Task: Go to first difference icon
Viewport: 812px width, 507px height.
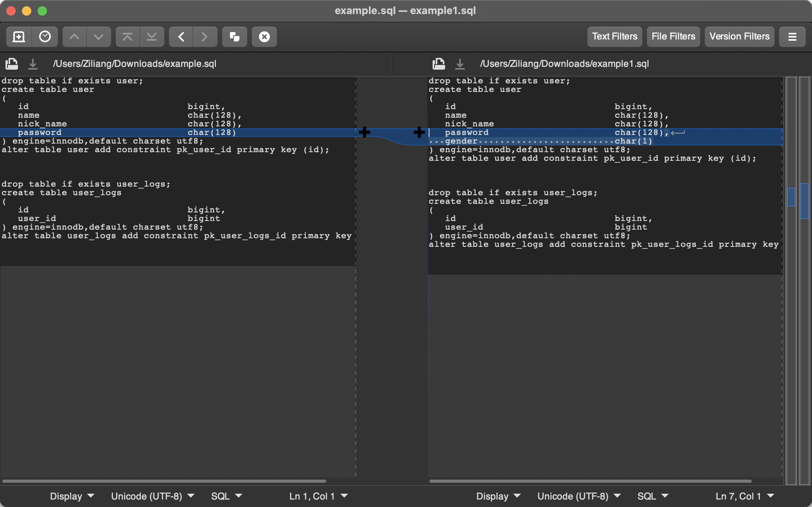Action: click(128, 37)
